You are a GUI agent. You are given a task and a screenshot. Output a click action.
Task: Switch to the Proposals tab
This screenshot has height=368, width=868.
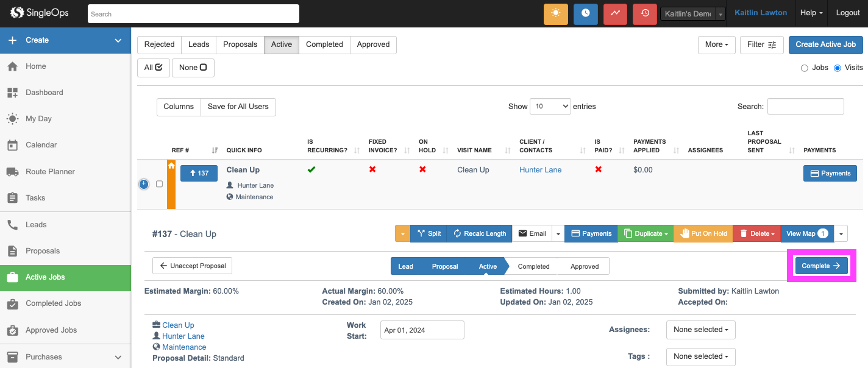pos(240,44)
